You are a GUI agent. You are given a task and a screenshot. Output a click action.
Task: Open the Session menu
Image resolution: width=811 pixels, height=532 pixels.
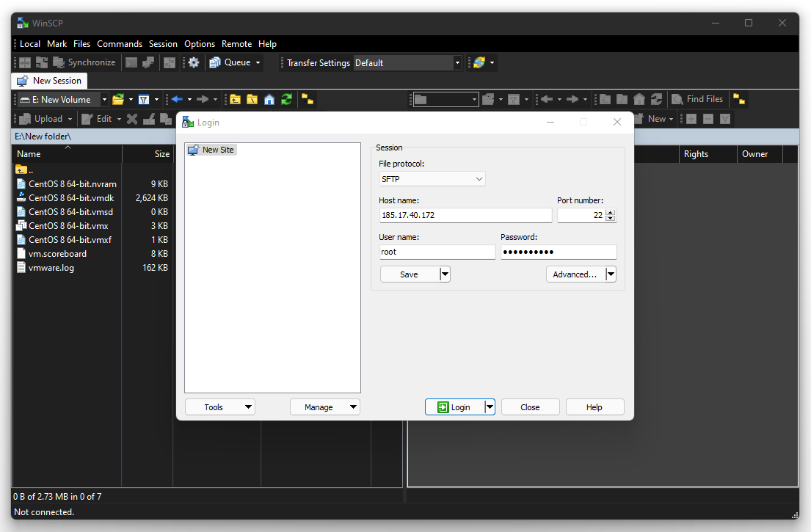(163, 44)
